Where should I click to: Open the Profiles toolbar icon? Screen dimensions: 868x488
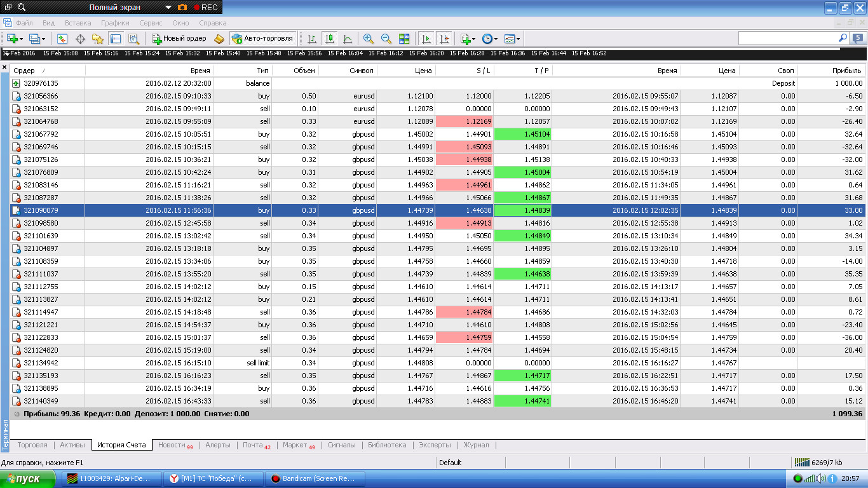35,39
